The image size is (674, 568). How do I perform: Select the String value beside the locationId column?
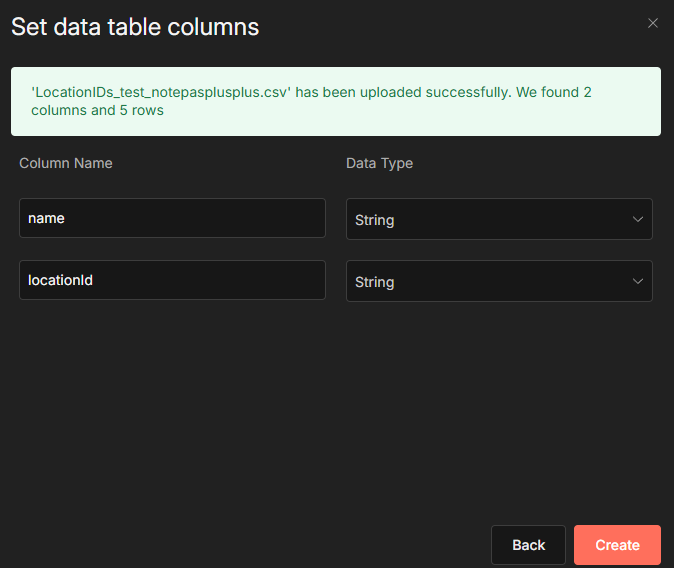[x=375, y=282]
